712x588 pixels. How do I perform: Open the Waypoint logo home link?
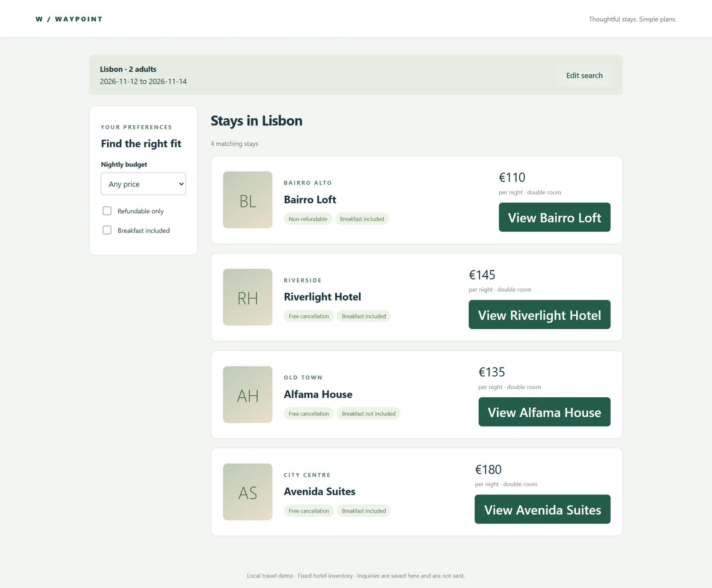69,19
